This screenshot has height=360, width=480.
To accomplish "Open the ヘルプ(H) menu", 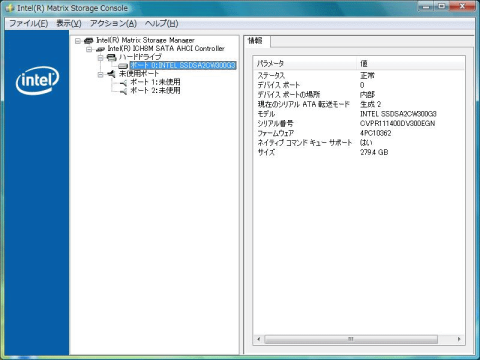I will coord(162,23).
